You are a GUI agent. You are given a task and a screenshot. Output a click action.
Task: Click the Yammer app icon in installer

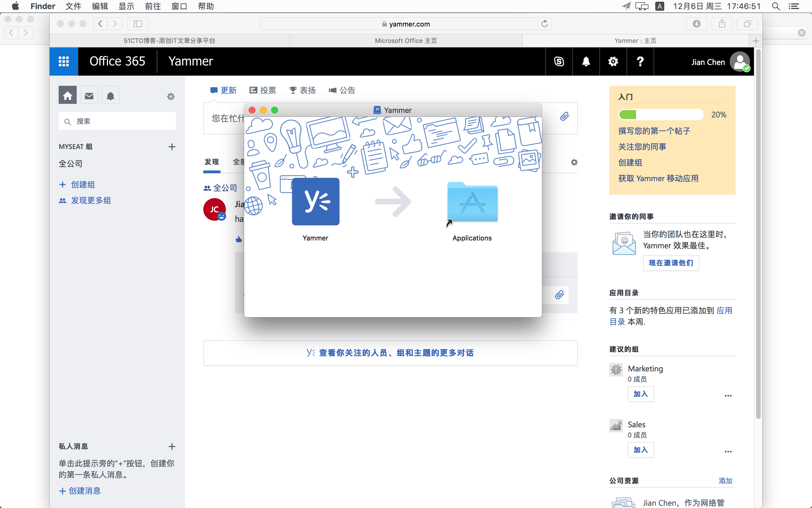[315, 202]
